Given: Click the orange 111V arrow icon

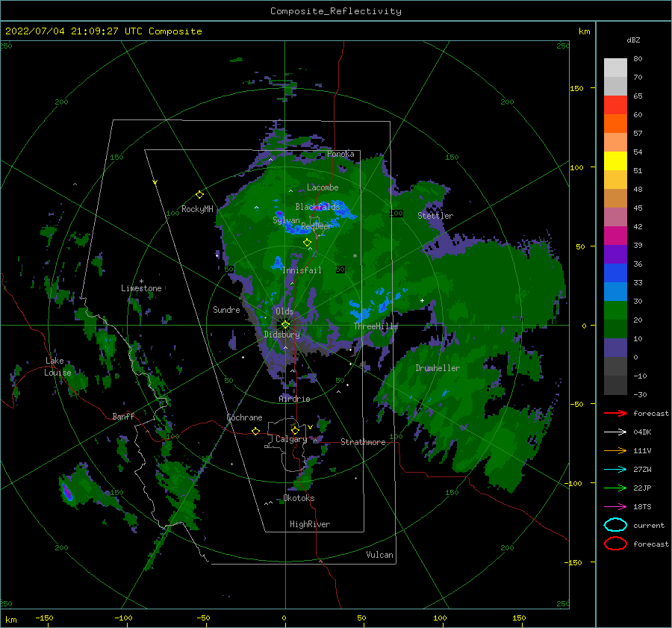Looking at the screenshot, I should [x=615, y=450].
